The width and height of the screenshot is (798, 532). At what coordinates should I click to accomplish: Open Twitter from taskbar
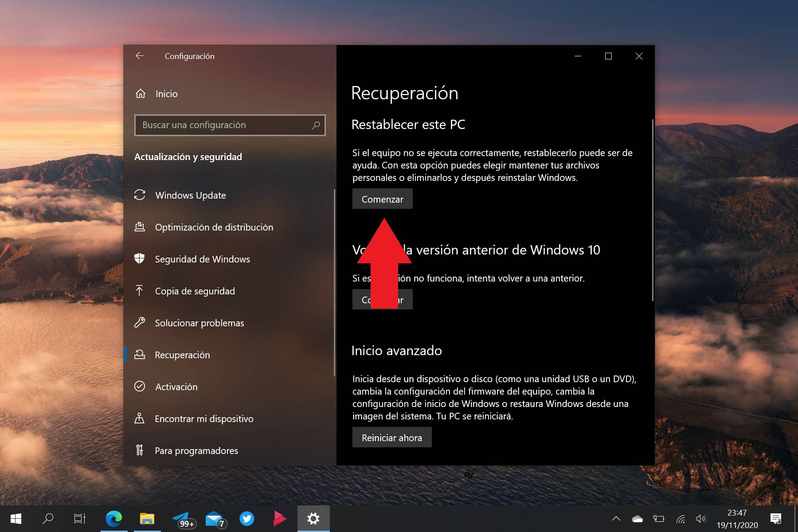point(247,518)
